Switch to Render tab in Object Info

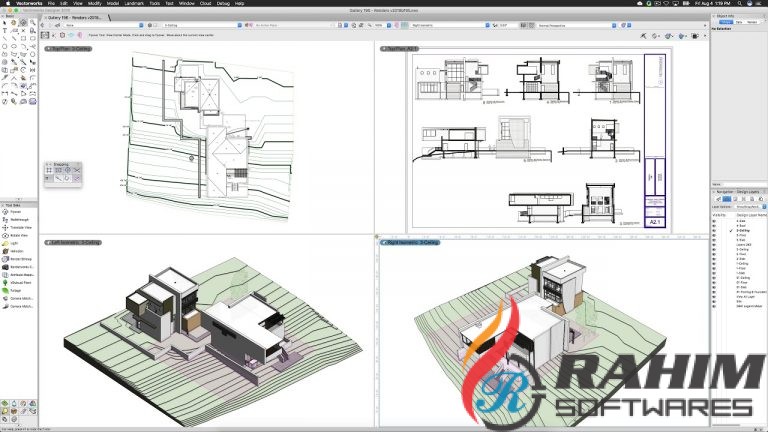pyautogui.click(x=752, y=22)
